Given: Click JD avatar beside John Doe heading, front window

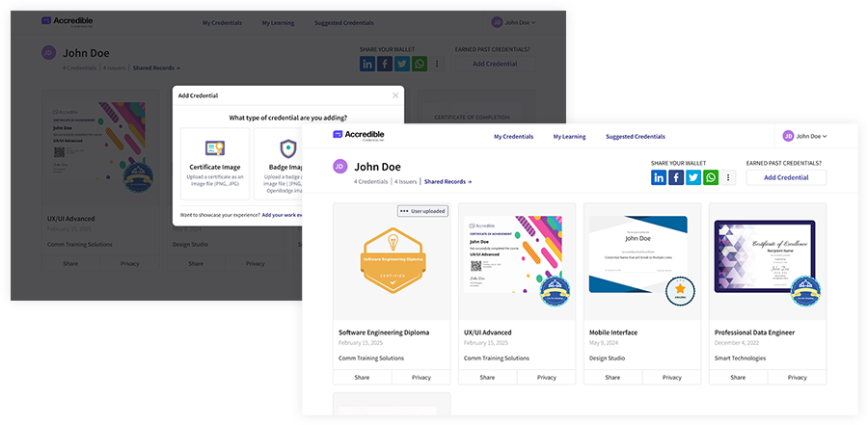Looking at the screenshot, I should point(340,167).
